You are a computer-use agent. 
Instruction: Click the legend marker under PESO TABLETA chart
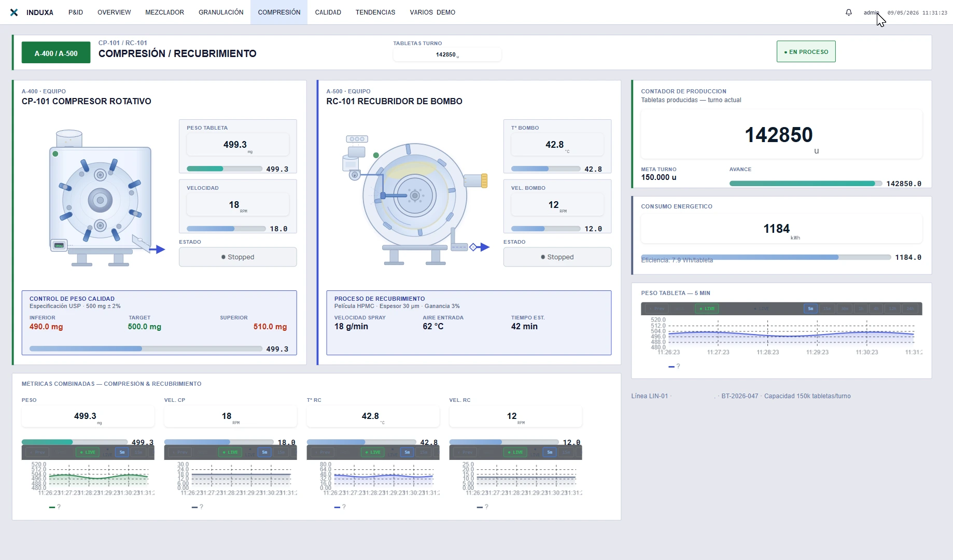[x=671, y=367]
